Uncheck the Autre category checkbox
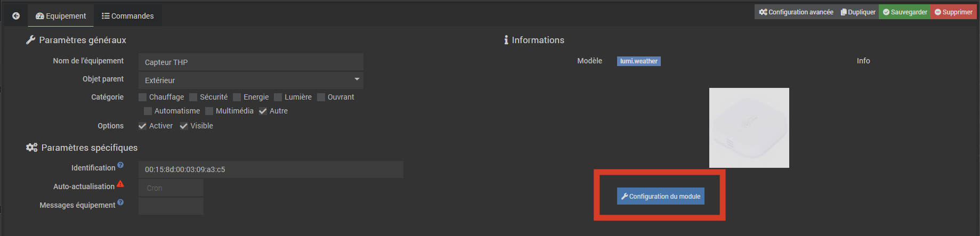980x236 pixels. click(x=263, y=111)
